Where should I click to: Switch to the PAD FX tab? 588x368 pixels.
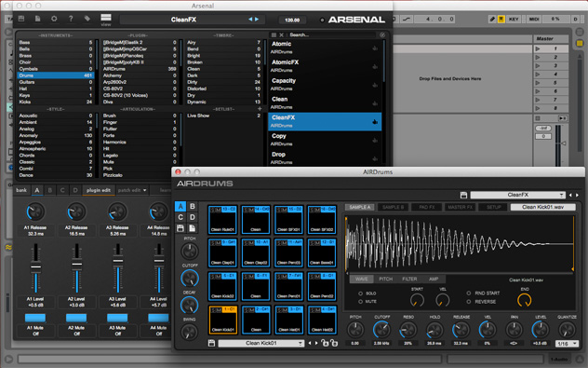427,207
